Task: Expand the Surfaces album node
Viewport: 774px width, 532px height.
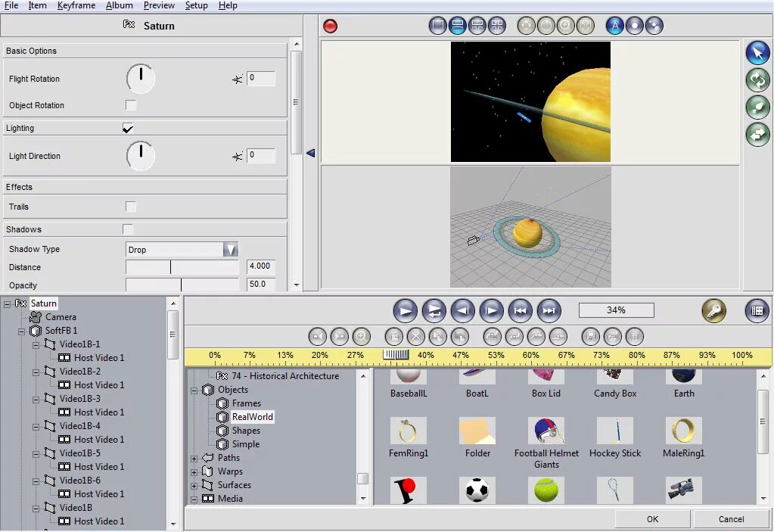Action: pyautogui.click(x=194, y=486)
